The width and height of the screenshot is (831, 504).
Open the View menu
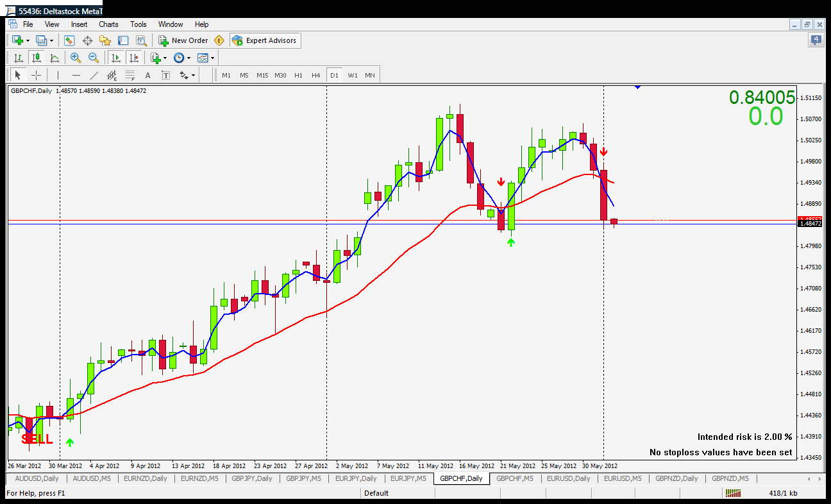click(52, 24)
